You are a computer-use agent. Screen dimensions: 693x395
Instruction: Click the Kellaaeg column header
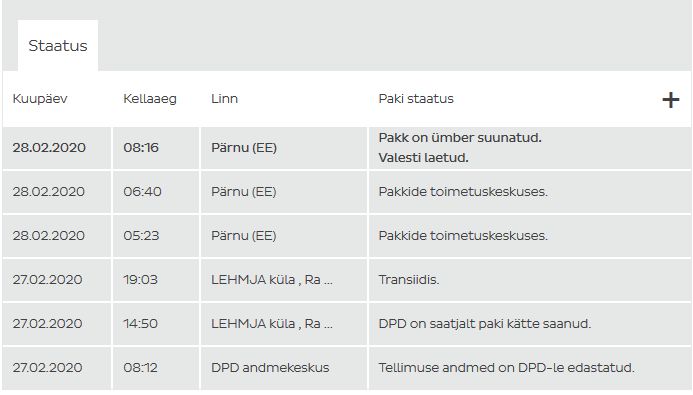pos(150,99)
